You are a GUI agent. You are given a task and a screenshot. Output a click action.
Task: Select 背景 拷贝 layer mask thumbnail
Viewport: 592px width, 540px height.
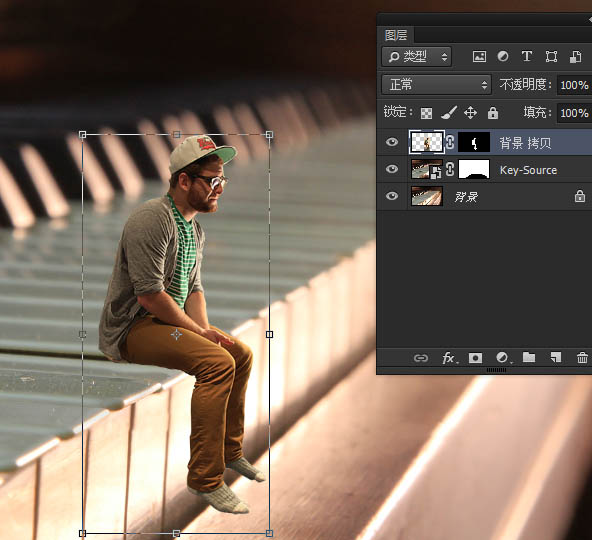point(474,142)
